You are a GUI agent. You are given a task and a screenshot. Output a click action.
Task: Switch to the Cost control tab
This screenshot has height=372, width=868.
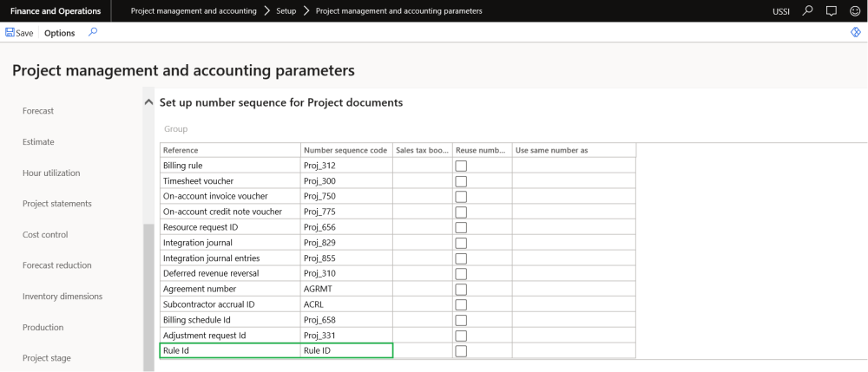45,234
